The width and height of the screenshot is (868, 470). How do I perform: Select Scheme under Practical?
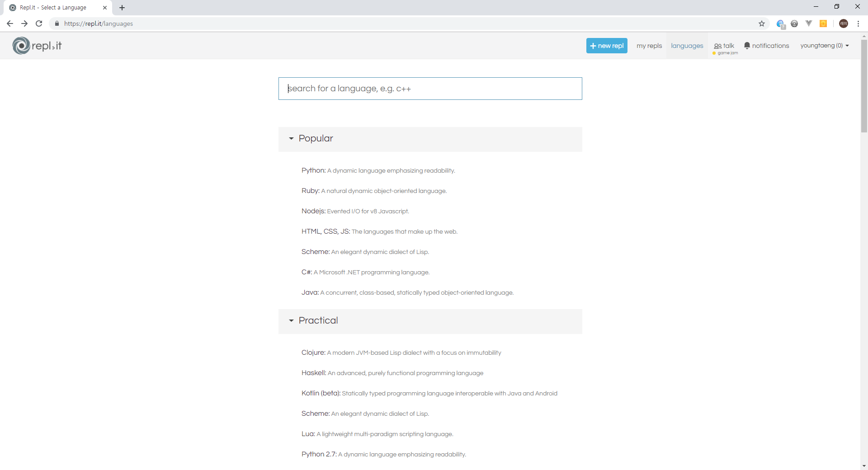click(365, 414)
